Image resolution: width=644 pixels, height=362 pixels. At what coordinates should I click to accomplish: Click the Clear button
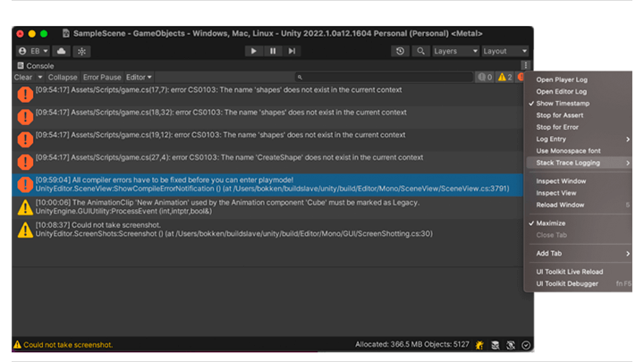(x=23, y=77)
